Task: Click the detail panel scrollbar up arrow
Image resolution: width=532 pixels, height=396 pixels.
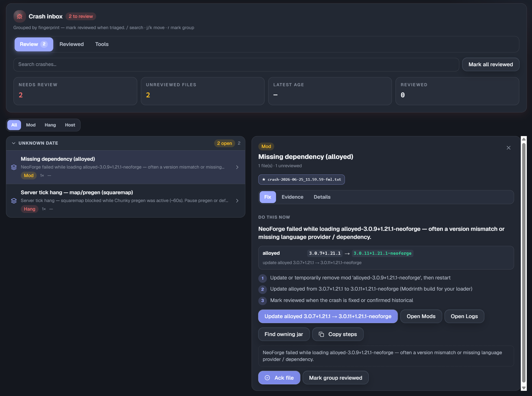Action: [524, 139]
